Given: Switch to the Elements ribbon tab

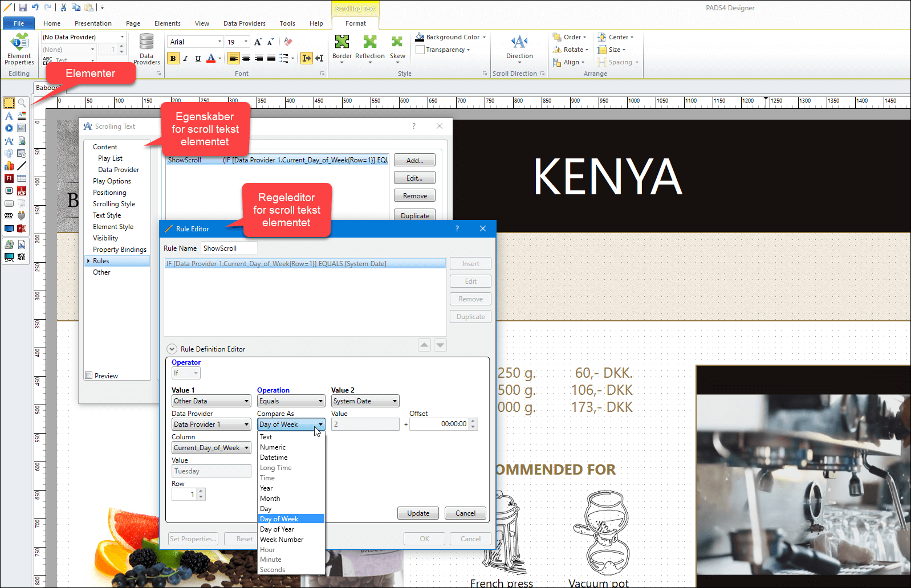Looking at the screenshot, I should point(168,23).
